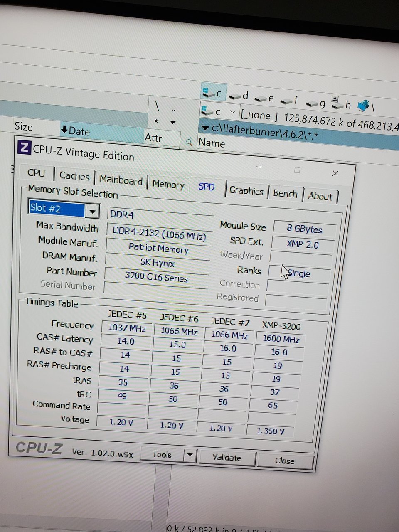The width and height of the screenshot is (399, 532).
Task: Open removable drive h
Action: [x=341, y=103]
